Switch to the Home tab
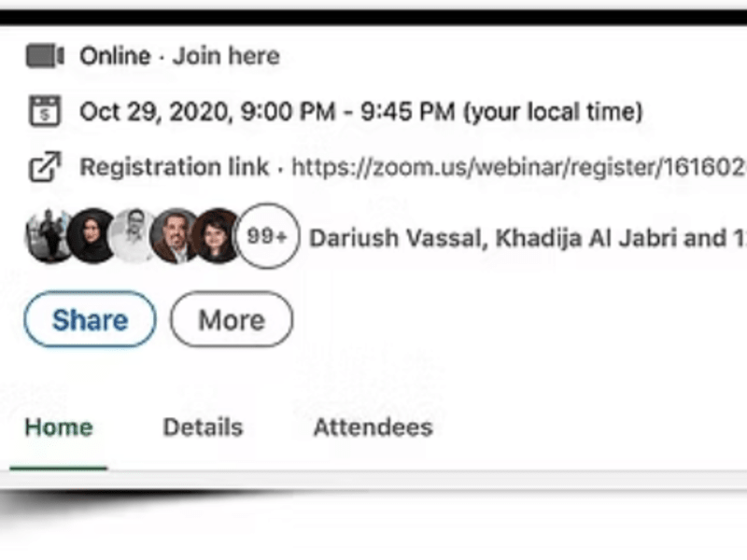The width and height of the screenshot is (747, 560). point(59,427)
